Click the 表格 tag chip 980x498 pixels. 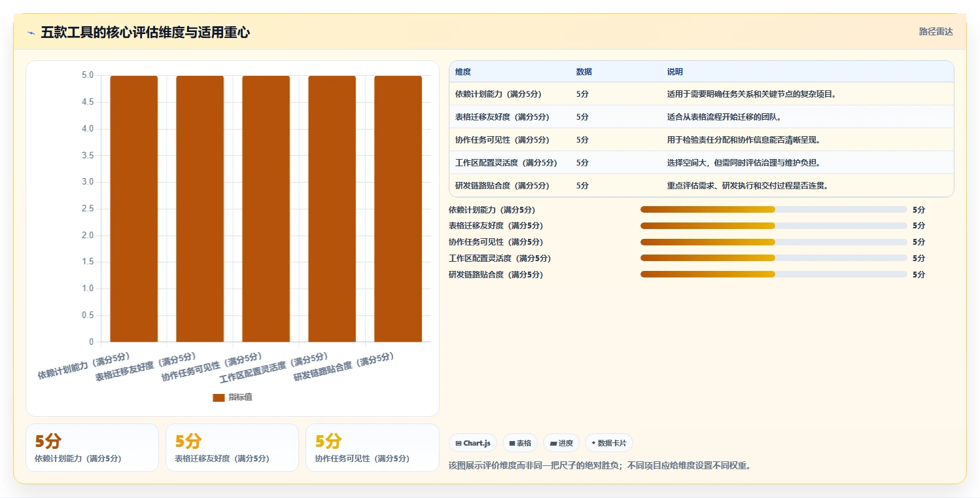(x=520, y=443)
